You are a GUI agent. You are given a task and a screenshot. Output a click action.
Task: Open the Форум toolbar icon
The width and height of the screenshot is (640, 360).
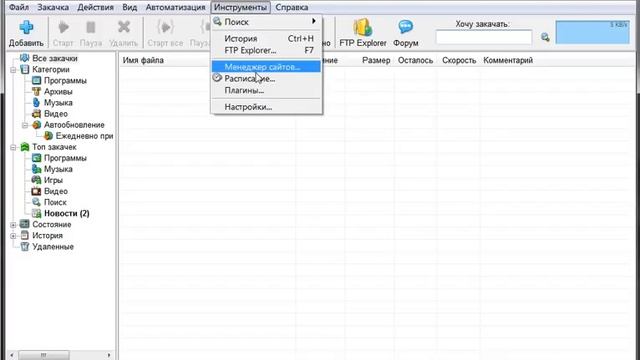click(x=406, y=27)
